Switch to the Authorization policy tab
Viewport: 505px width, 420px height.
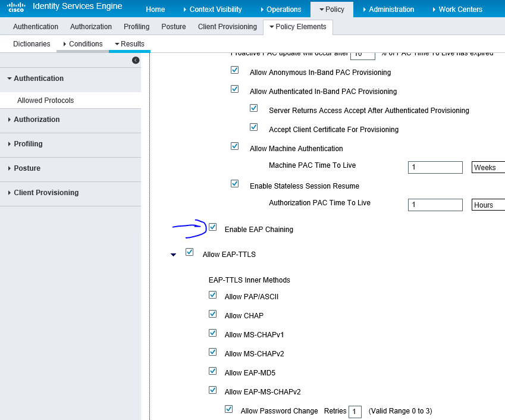click(x=91, y=27)
